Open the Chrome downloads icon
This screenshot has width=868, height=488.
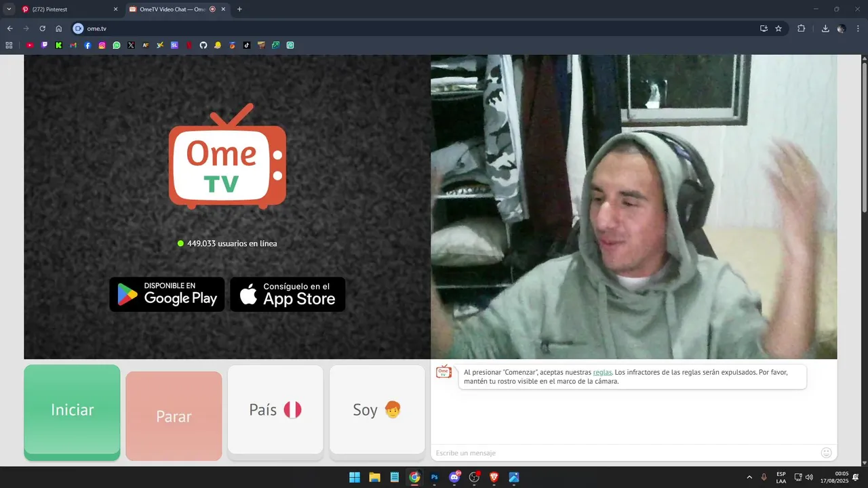pos(825,28)
